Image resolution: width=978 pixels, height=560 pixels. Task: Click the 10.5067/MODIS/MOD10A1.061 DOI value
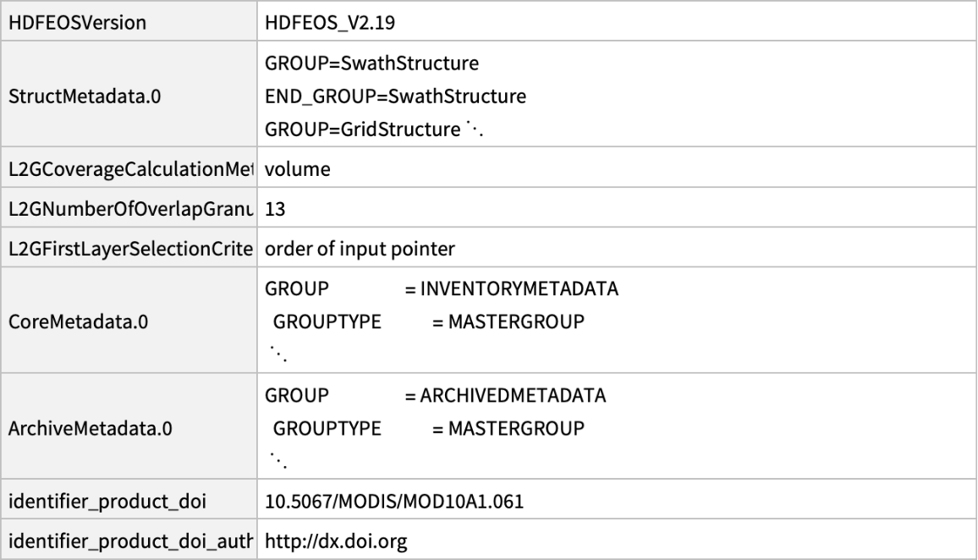coord(395,504)
